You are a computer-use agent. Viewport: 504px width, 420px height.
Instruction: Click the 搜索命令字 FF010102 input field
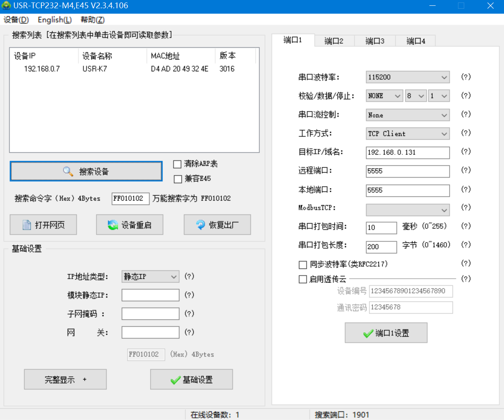coord(130,199)
